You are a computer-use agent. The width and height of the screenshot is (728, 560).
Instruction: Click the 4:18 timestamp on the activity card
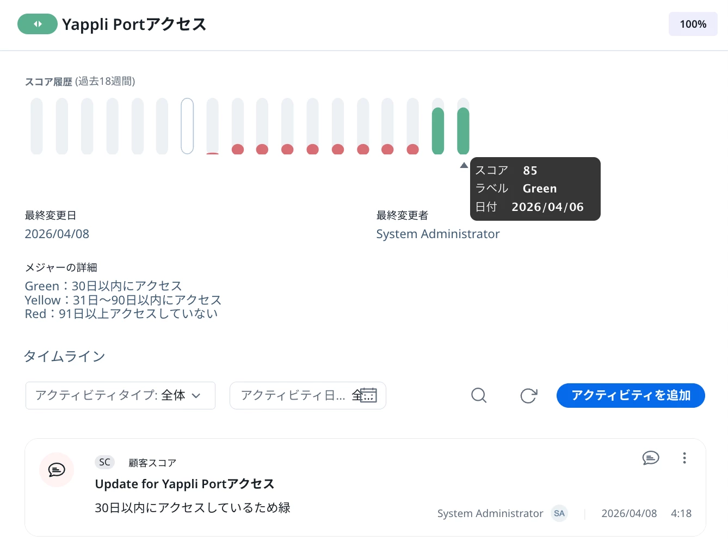coord(681,513)
